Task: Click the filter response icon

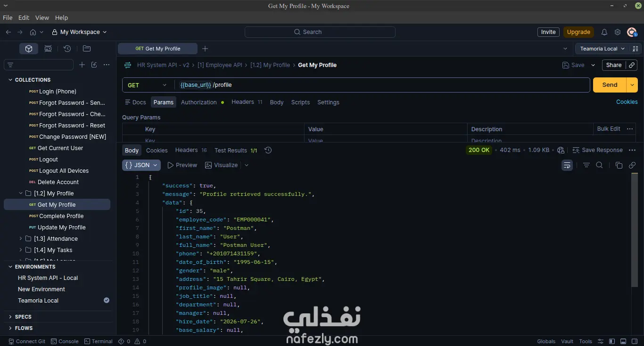Action: pos(586,165)
